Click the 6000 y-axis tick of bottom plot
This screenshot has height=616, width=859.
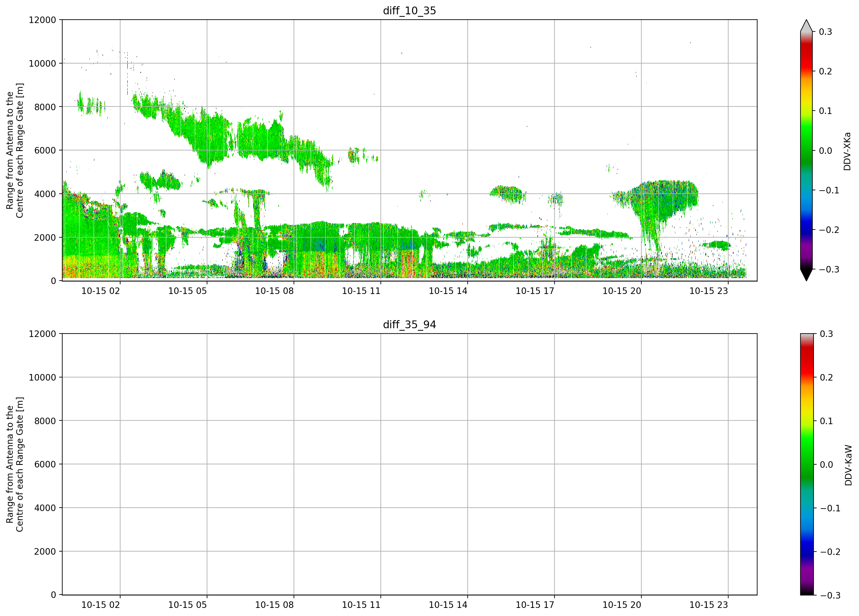(x=45, y=464)
